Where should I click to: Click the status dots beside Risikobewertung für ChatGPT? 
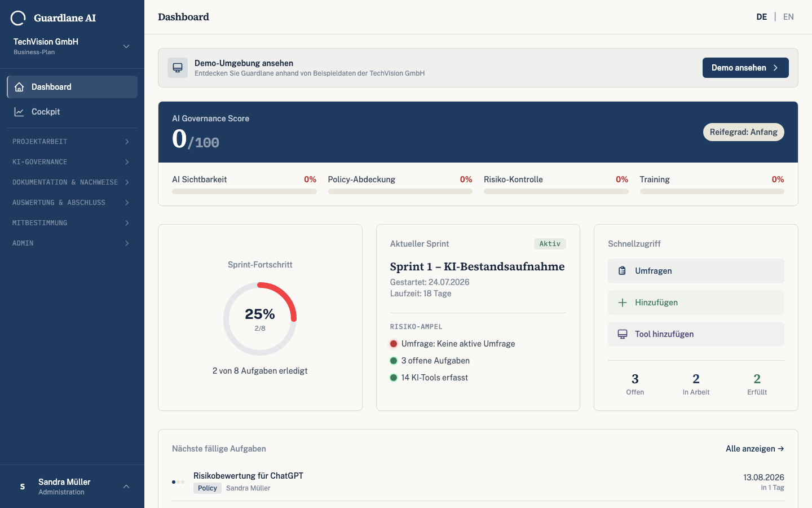click(178, 482)
